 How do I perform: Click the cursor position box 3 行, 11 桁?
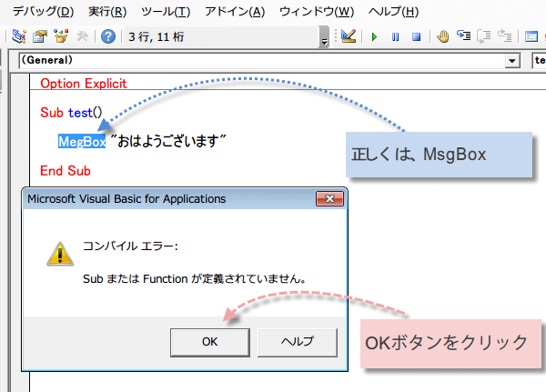[222, 36]
